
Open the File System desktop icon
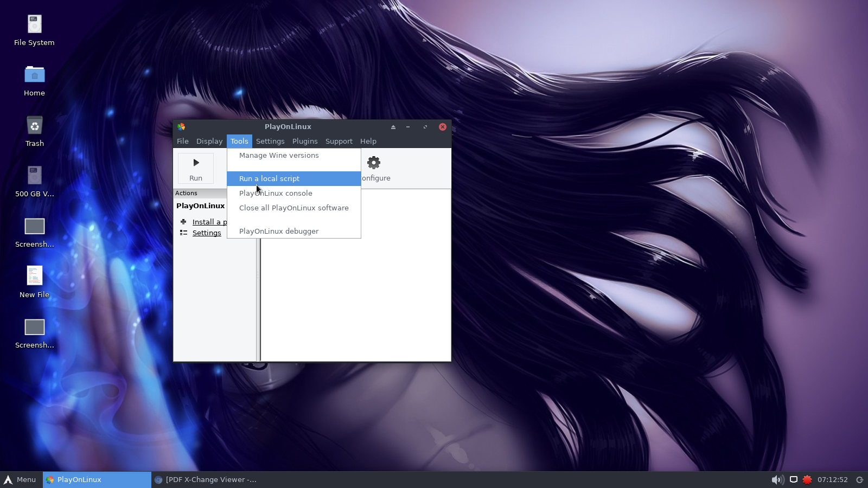[x=35, y=25]
